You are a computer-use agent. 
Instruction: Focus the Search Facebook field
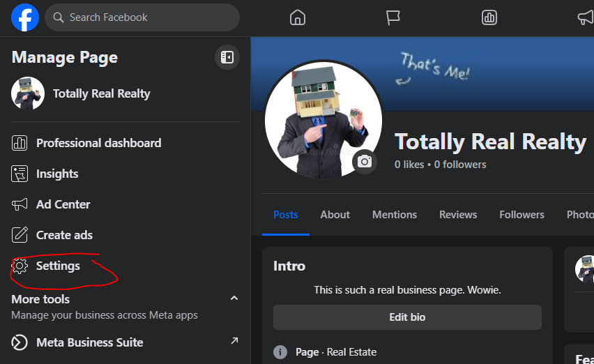click(142, 17)
